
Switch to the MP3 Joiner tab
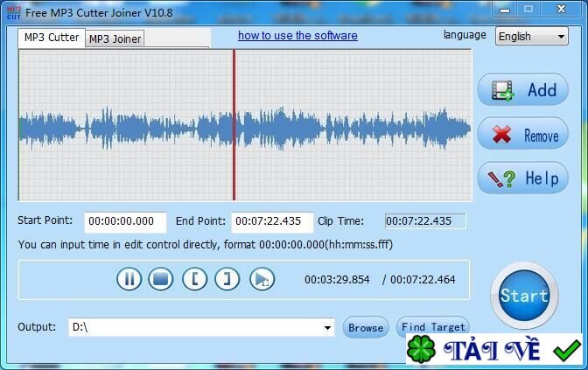[115, 38]
